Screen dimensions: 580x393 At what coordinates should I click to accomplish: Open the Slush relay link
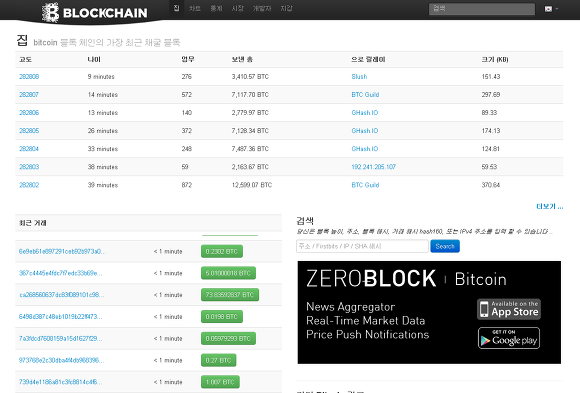[x=359, y=77]
